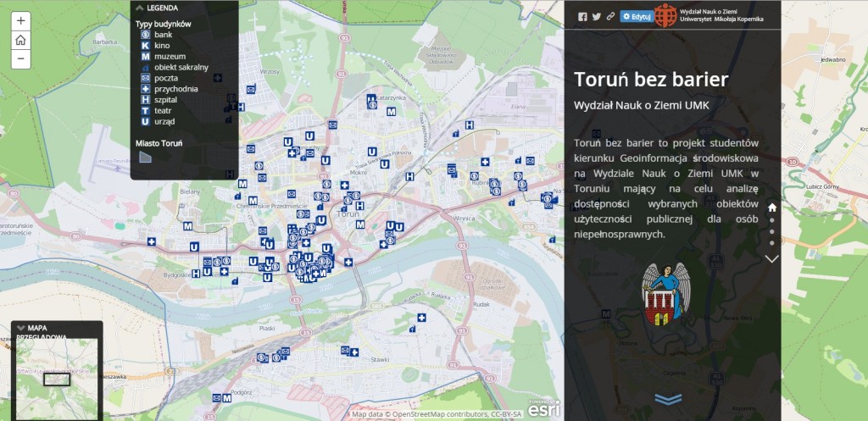Select the hospital marker east of the Mokre label
Screen dimensions: 868x421
click(409, 176)
